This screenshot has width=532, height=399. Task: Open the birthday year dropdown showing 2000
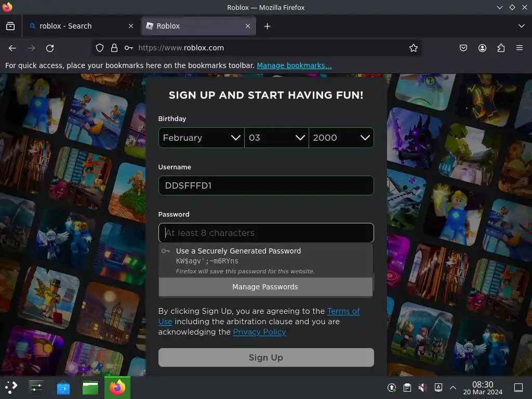[341, 138]
